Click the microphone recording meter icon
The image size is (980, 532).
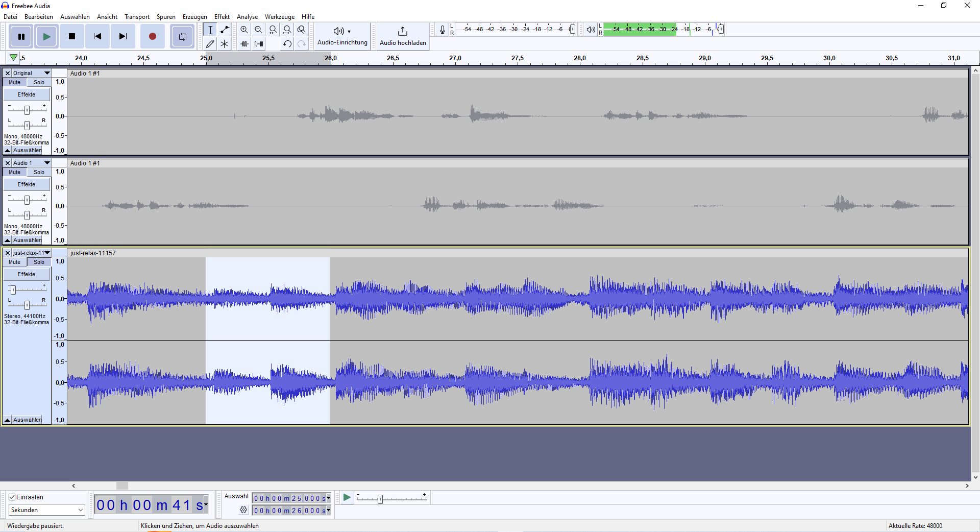[x=443, y=30]
